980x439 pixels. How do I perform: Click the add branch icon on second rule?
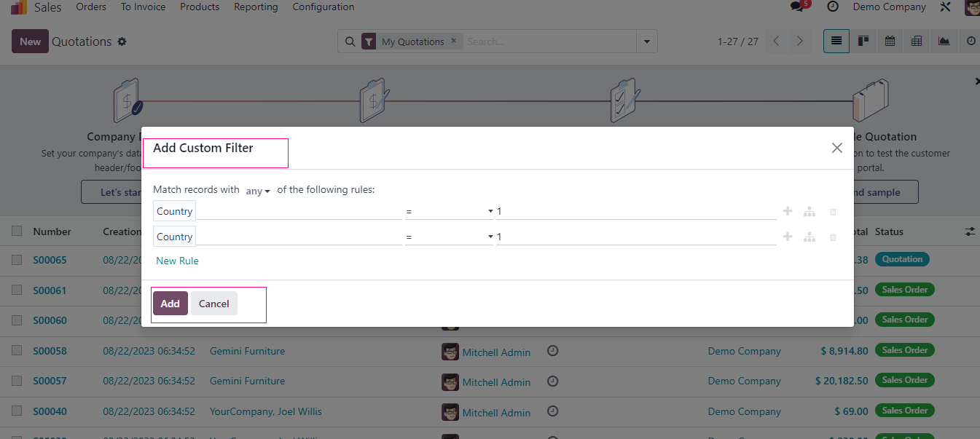[809, 237]
